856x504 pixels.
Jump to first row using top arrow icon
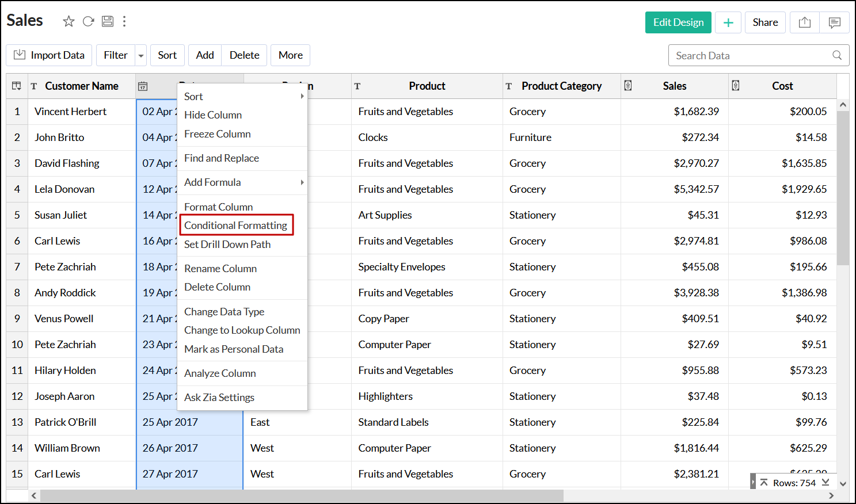click(x=764, y=482)
